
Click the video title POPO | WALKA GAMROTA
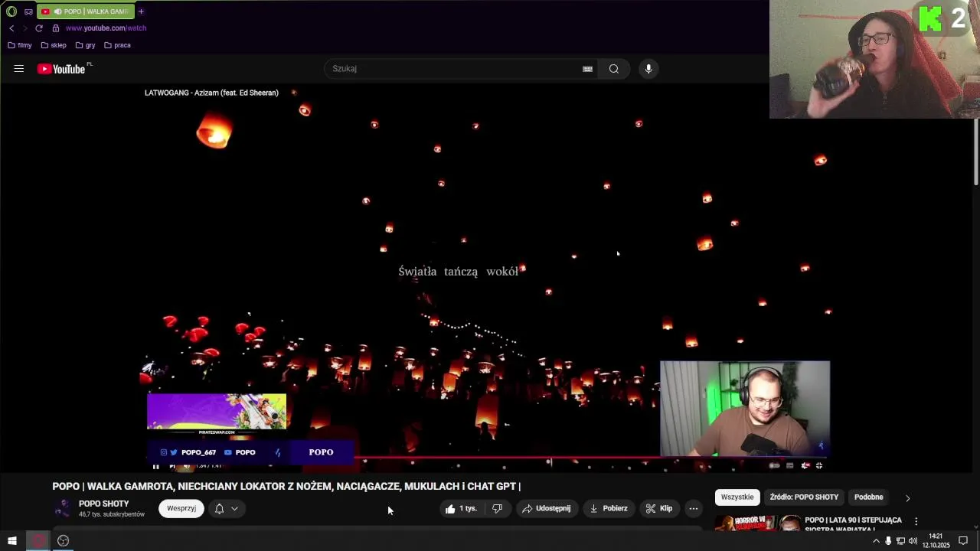point(286,486)
